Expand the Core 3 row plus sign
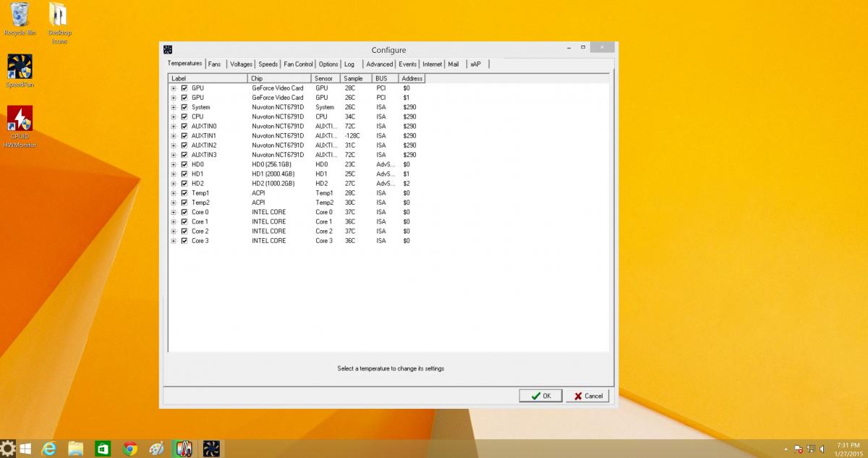Image resolution: width=868 pixels, height=458 pixels. 174,241
